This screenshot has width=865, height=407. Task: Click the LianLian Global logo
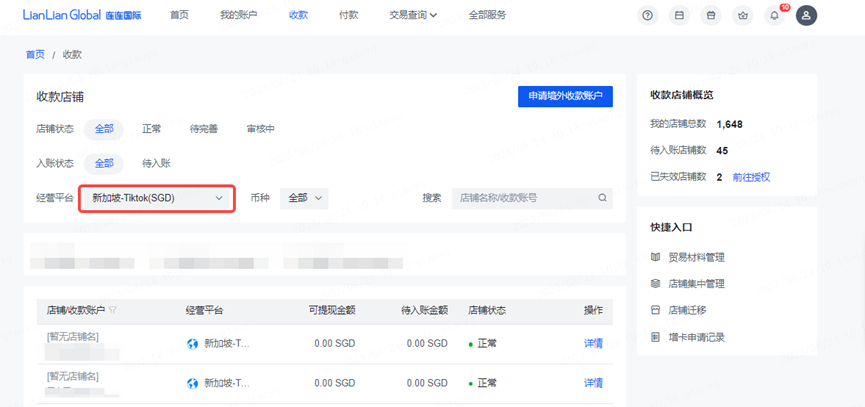tap(82, 15)
